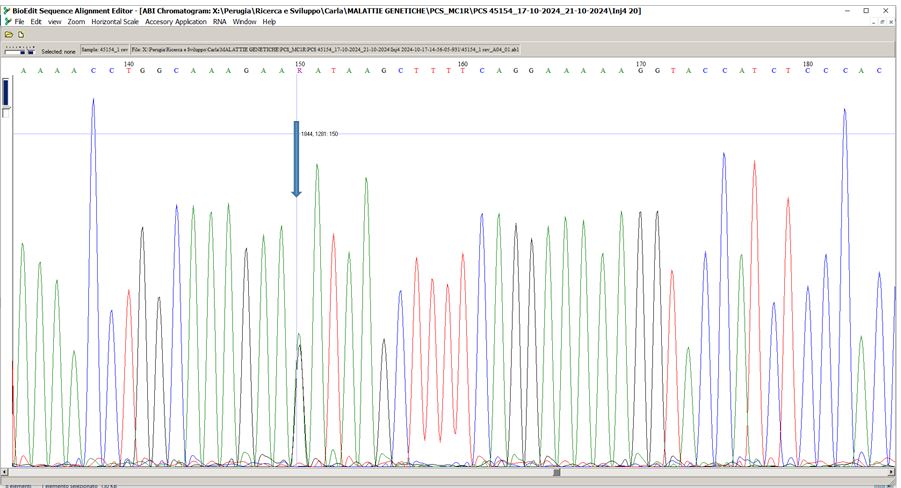Expand the Zoom menu

76,21
